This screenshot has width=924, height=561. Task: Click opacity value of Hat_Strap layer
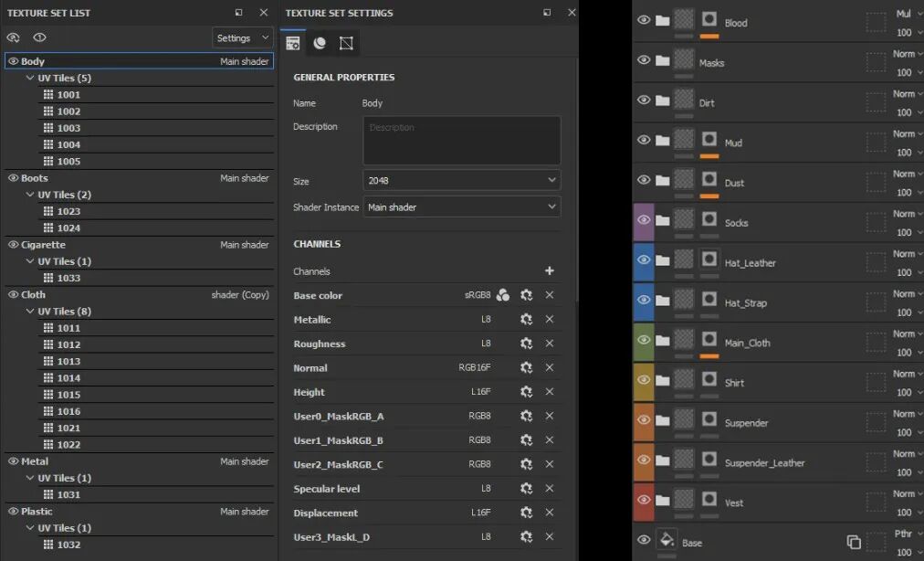click(904, 312)
